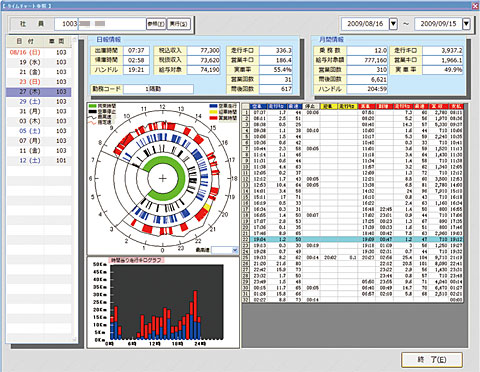
Task: Select the 12 (土) date row with vehicle 101
Action: [x=39, y=161]
